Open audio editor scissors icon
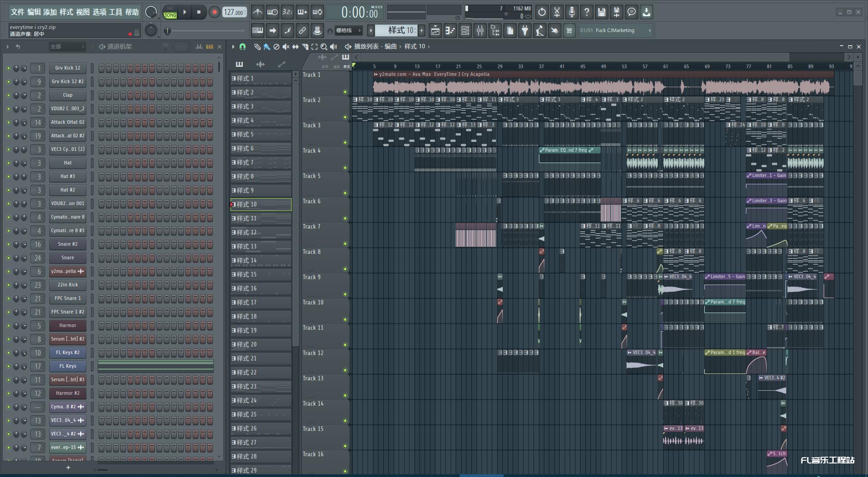 click(557, 12)
